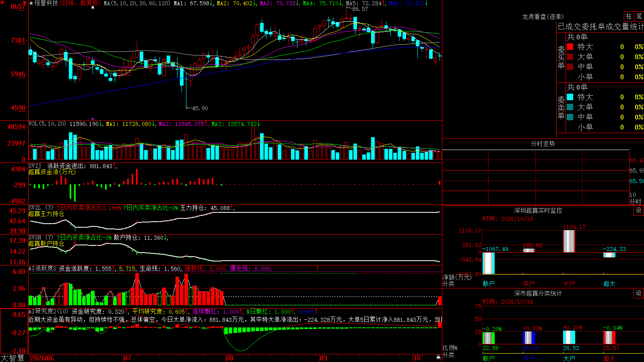
Task: Jump to 2026/06 on the time axis
Action: pyautogui.click(x=42, y=358)
